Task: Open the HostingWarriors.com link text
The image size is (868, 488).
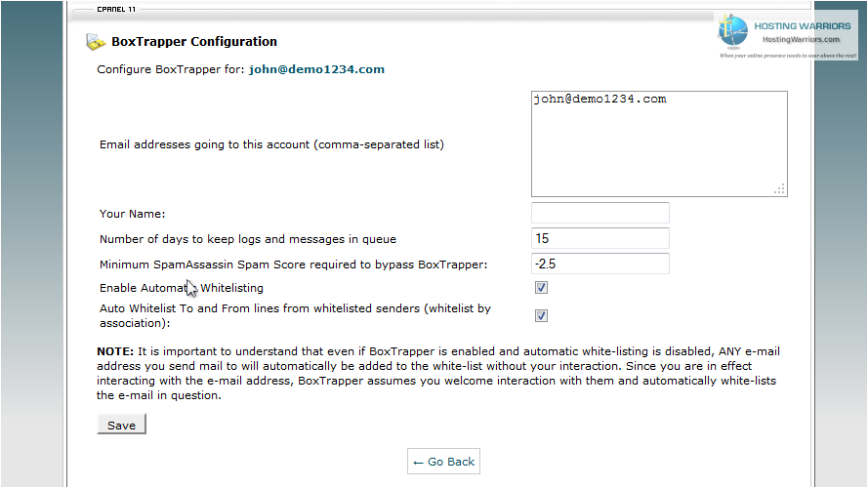Action: coord(801,39)
